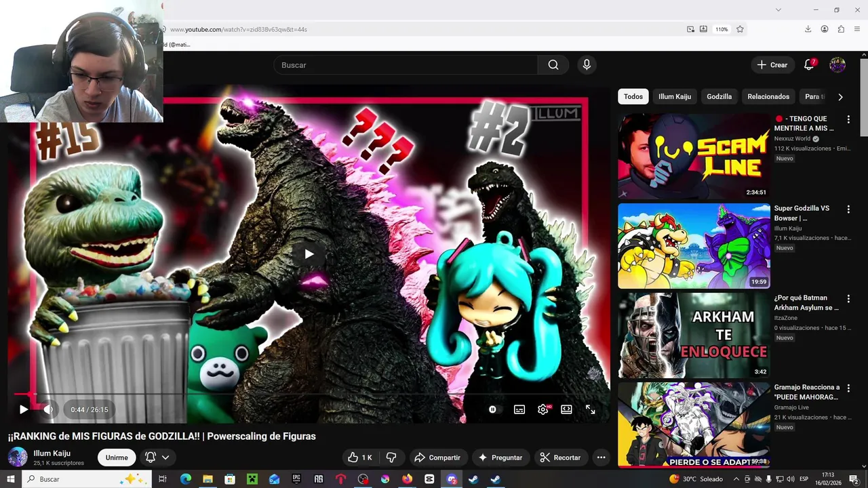Open SCAM LINE video thumbnail
Viewport: 868px width, 488px height.
click(x=694, y=156)
